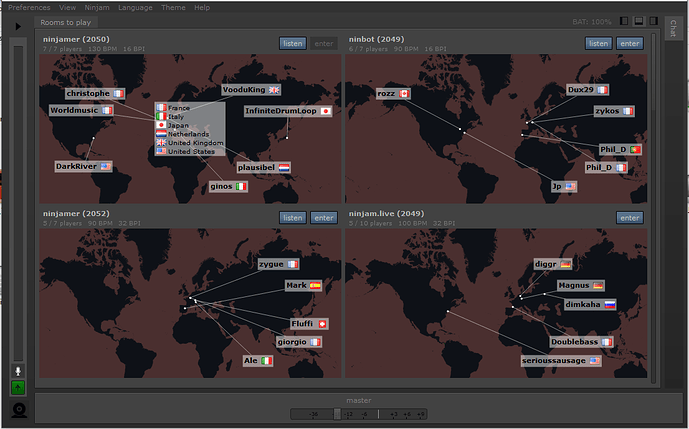
Task: Select the middle layout icon beside BAT
Action: point(639,21)
